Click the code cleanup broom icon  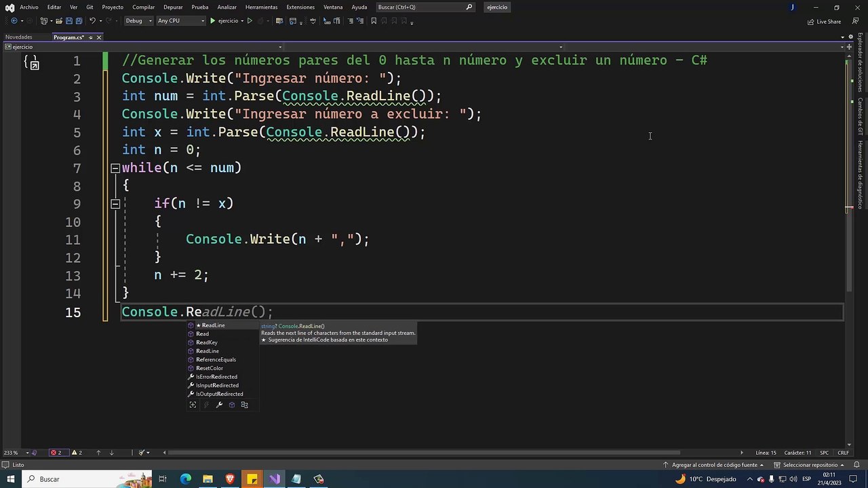point(142,453)
